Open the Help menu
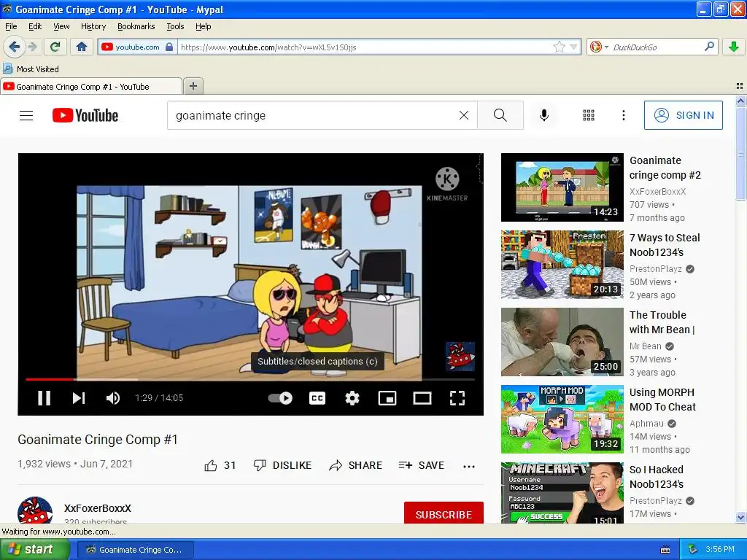The image size is (747, 560). coord(203,26)
